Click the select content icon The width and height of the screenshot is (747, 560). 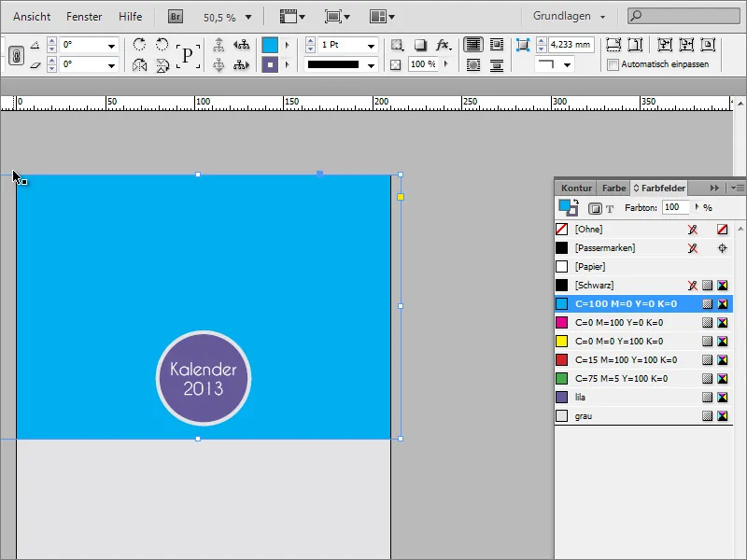218,64
